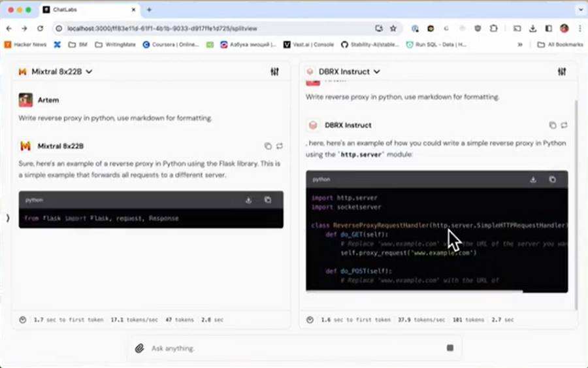Click the attachment paperclip icon
This screenshot has width=588, height=368.
click(x=140, y=348)
